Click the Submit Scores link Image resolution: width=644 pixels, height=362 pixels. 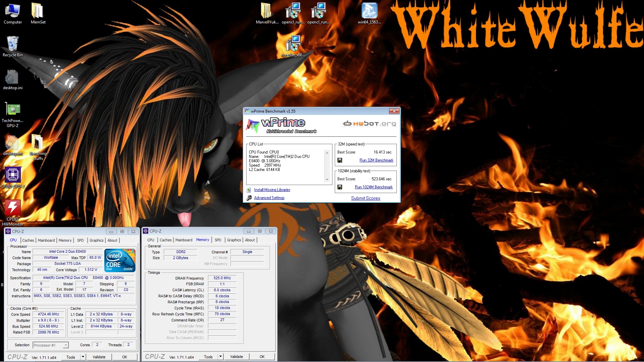pos(366,198)
